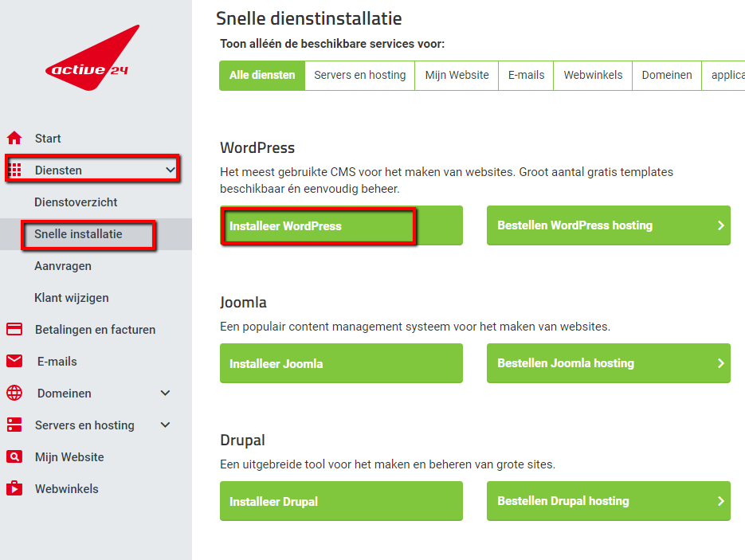Click the credit card icon for Betalingen en facturen

(x=14, y=329)
